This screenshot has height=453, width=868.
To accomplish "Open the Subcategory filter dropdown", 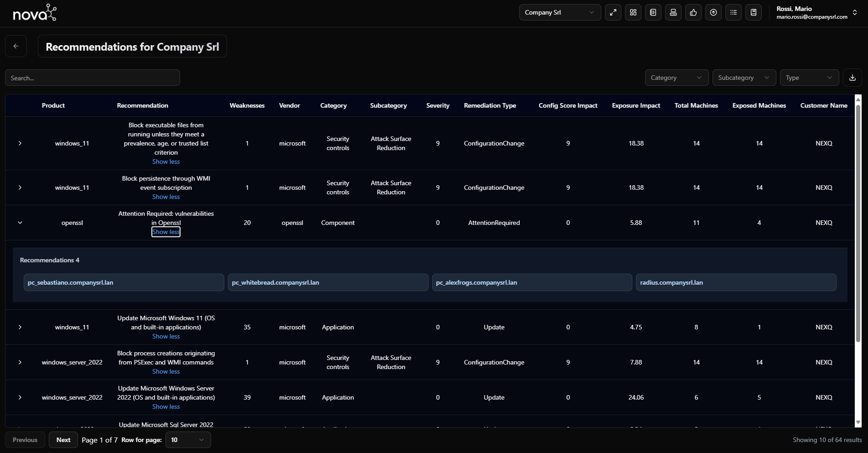I will pyautogui.click(x=744, y=78).
